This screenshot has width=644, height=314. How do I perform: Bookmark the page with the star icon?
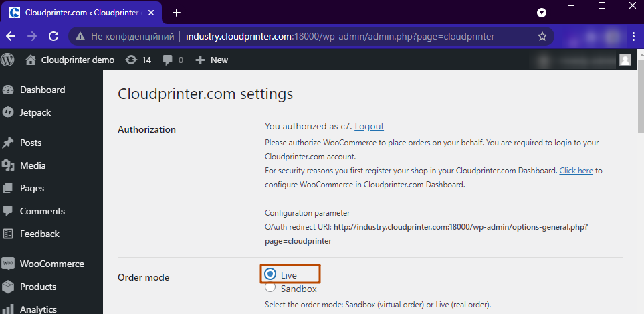point(542,37)
